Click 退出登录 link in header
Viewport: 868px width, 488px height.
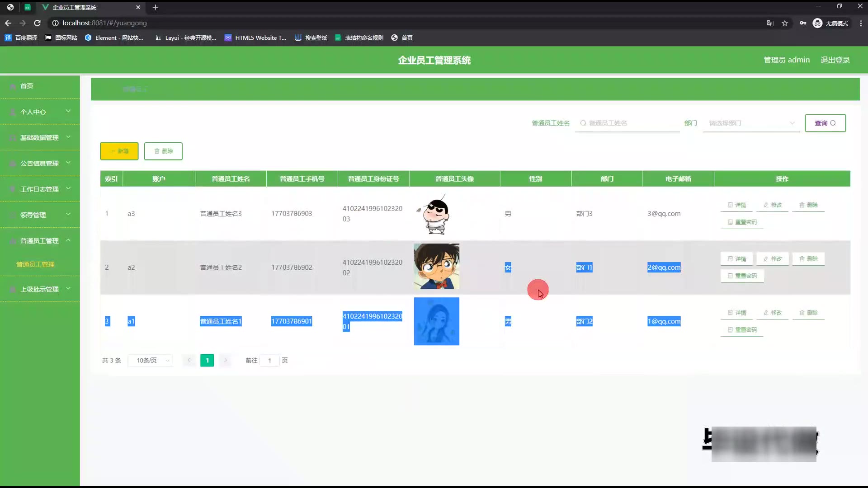[x=835, y=60]
